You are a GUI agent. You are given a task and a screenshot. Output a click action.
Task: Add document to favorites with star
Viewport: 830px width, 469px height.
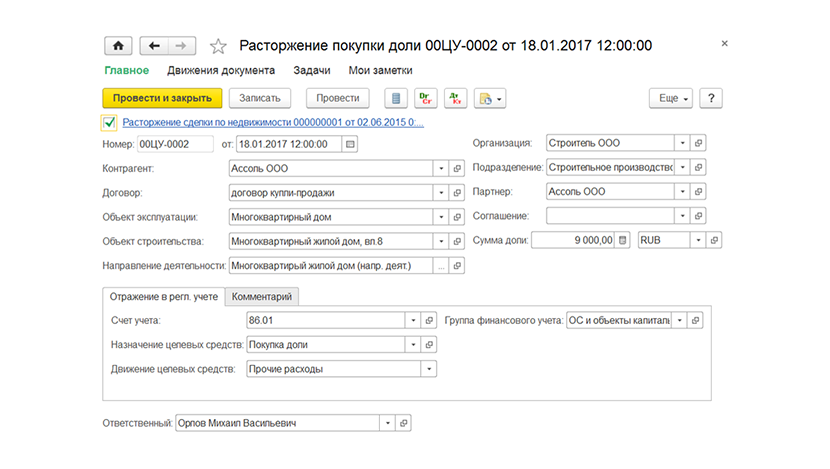point(218,47)
